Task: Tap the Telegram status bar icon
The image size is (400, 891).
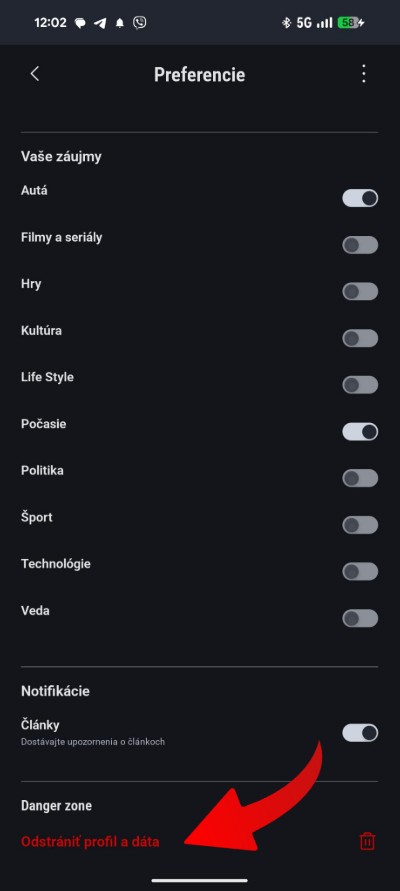Action: tap(100, 23)
